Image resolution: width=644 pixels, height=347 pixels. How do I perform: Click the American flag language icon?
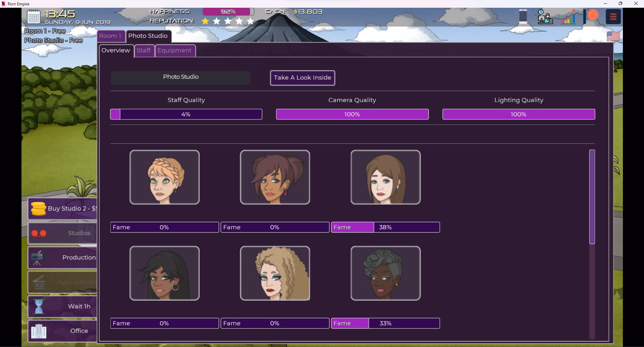pyautogui.click(x=613, y=36)
